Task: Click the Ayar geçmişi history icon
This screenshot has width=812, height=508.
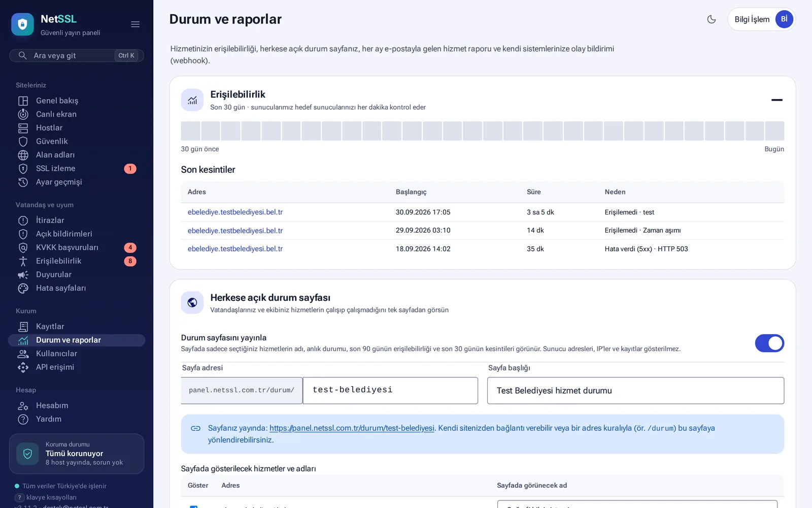Action: (23, 182)
